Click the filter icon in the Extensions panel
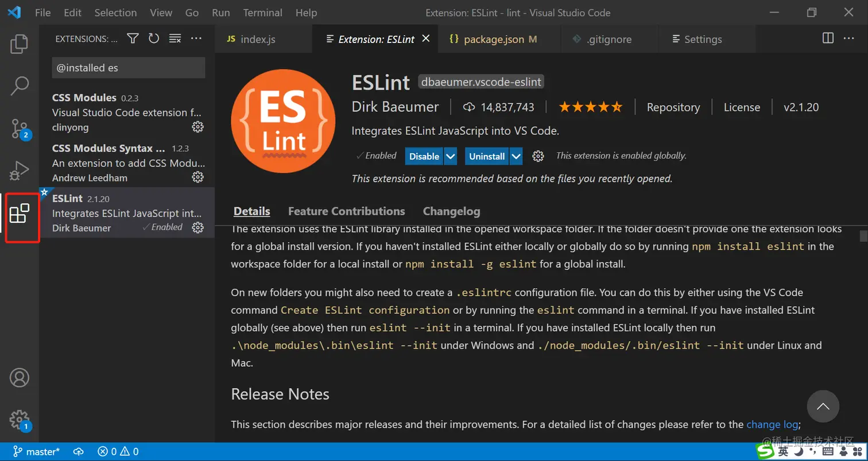This screenshot has width=868, height=461. (133, 38)
